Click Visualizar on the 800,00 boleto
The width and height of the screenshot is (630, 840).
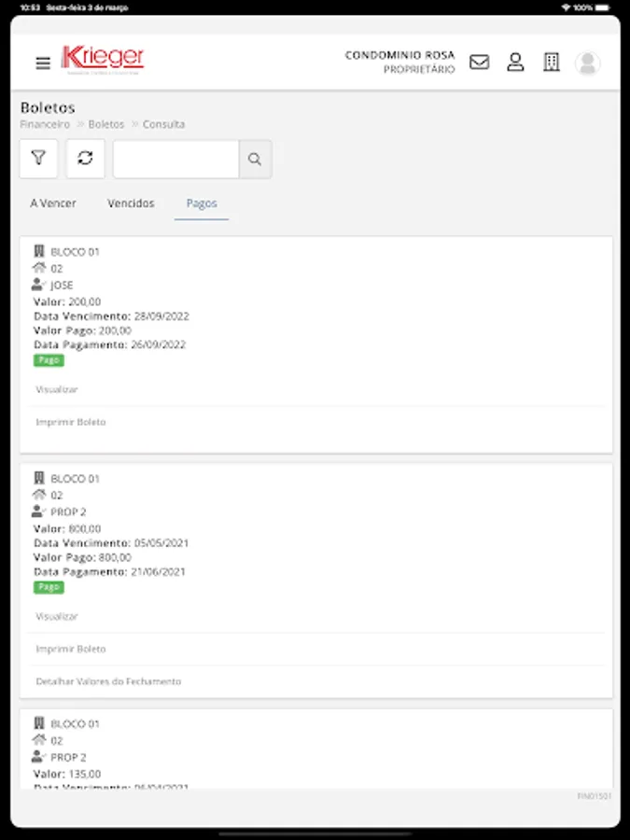[x=57, y=617]
